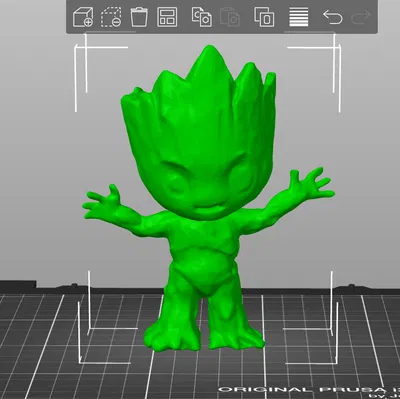Click the Arrange objects icon
The image size is (400, 399).
pos(167,17)
